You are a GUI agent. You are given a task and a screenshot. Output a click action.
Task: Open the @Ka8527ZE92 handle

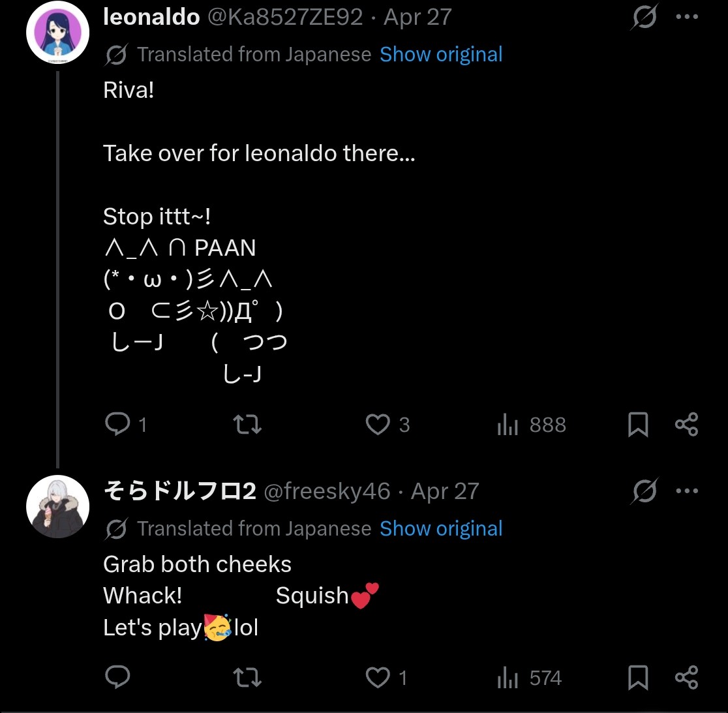[x=284, y=18]
